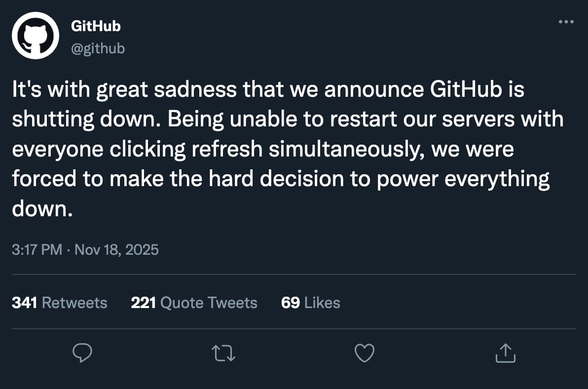Image resolution: width=588 pixels, height=389 pixels.
Task: View the 341 Retweets list
Action: pos(59,303)
